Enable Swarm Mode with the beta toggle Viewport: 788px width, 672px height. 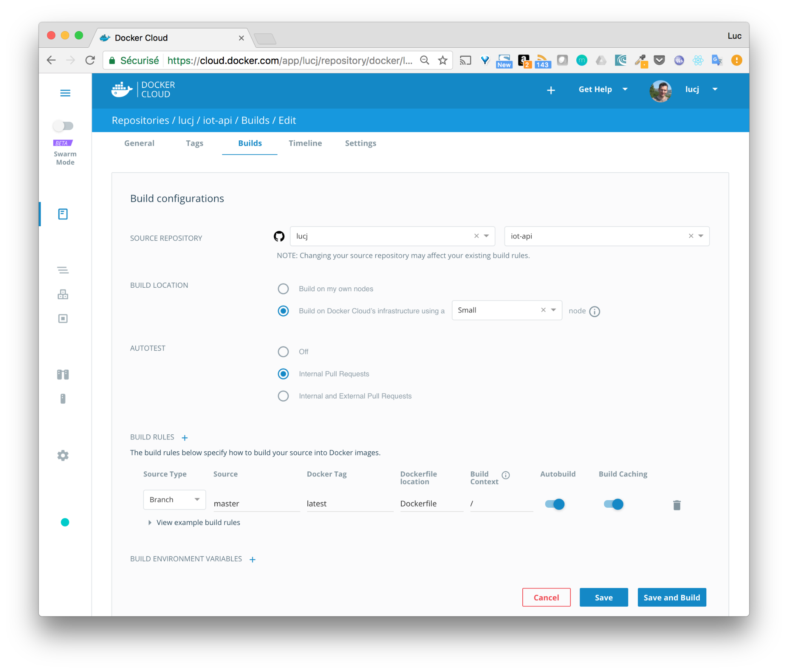coord(63,126)
